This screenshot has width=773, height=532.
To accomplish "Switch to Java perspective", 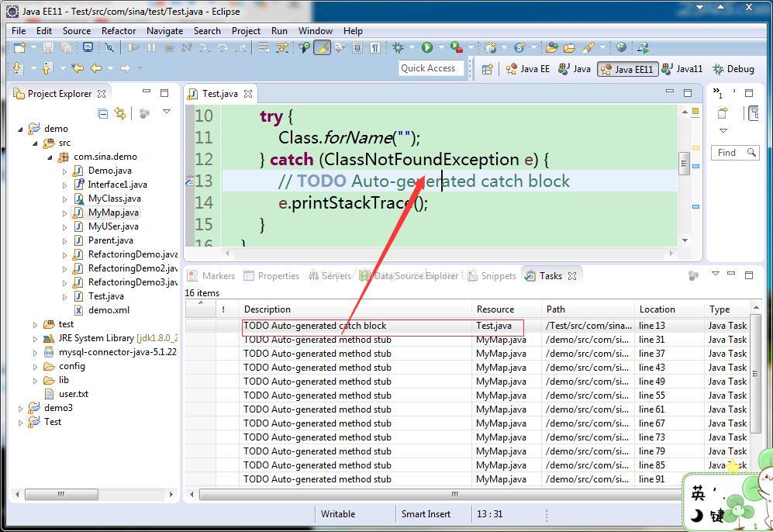I will tap(575, 69).
